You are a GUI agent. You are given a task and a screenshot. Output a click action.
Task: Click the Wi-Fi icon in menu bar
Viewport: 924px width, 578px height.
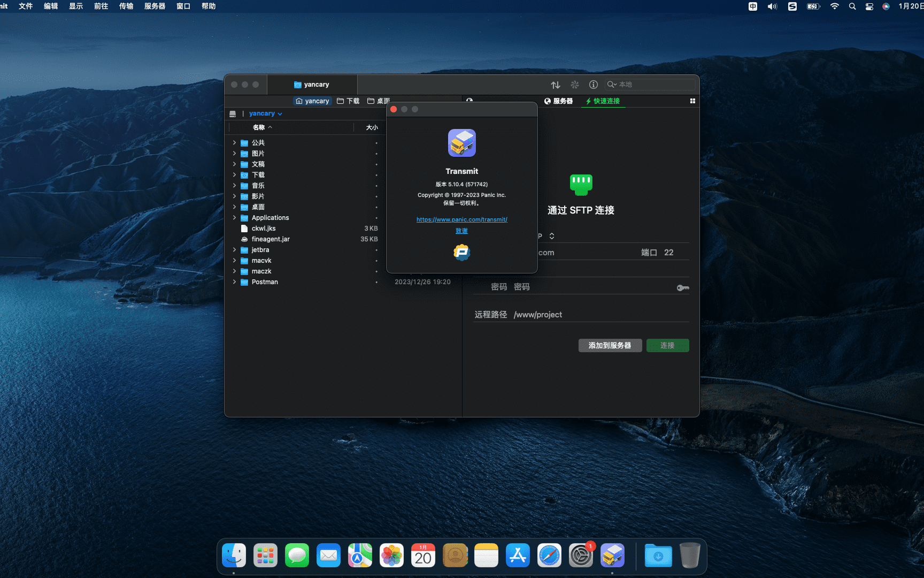834,6
